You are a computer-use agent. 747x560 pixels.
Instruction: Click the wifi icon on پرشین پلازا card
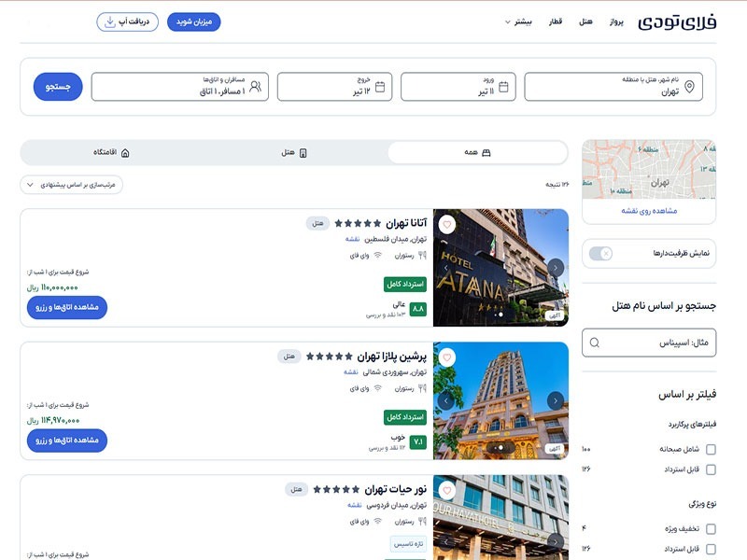(378, 388)
